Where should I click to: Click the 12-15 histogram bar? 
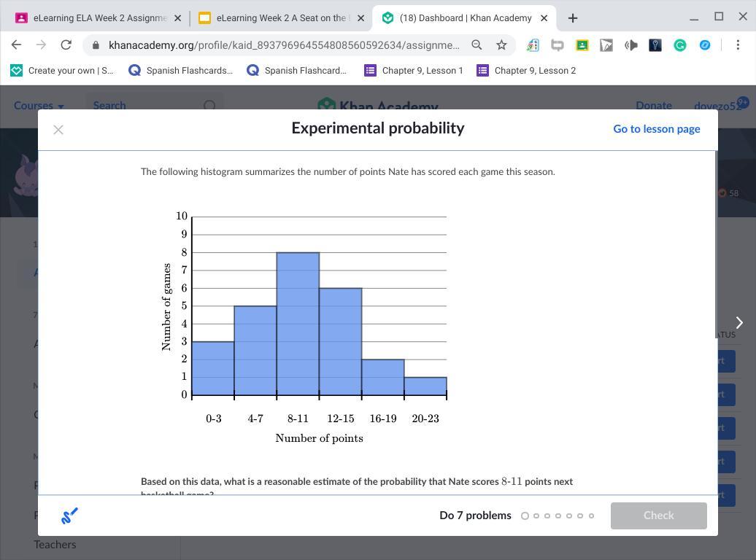[340, 342]
